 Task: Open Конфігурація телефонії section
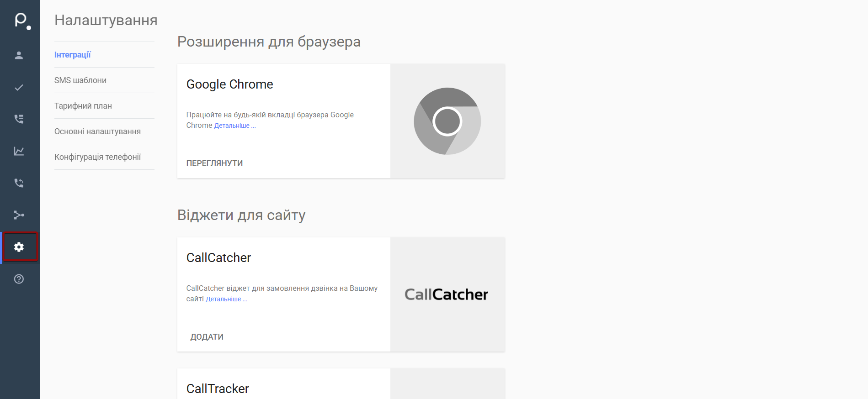[x=98, y=157]
